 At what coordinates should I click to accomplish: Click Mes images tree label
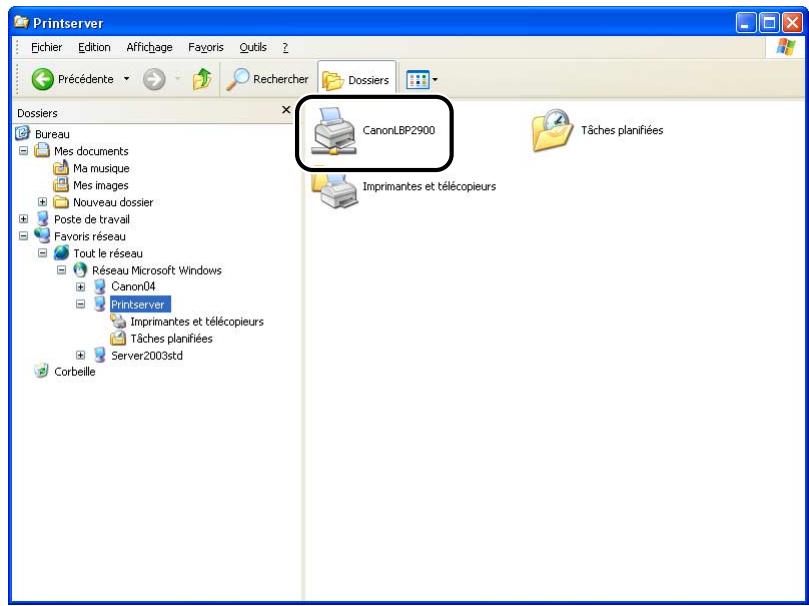[x=101, y=185]
